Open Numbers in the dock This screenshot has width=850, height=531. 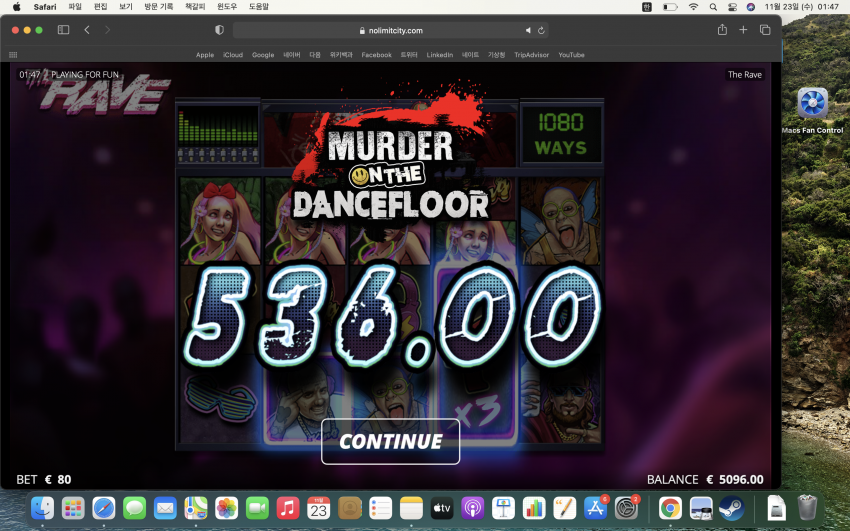(534, 508)
